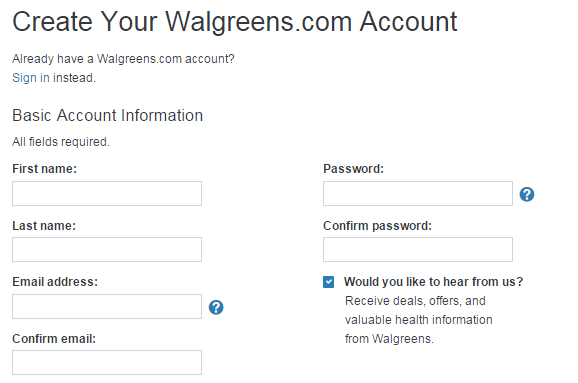Click the 'Receive deals, offers' description text
578x383 pixels.
pyautogui.click(x=419, y=320)
